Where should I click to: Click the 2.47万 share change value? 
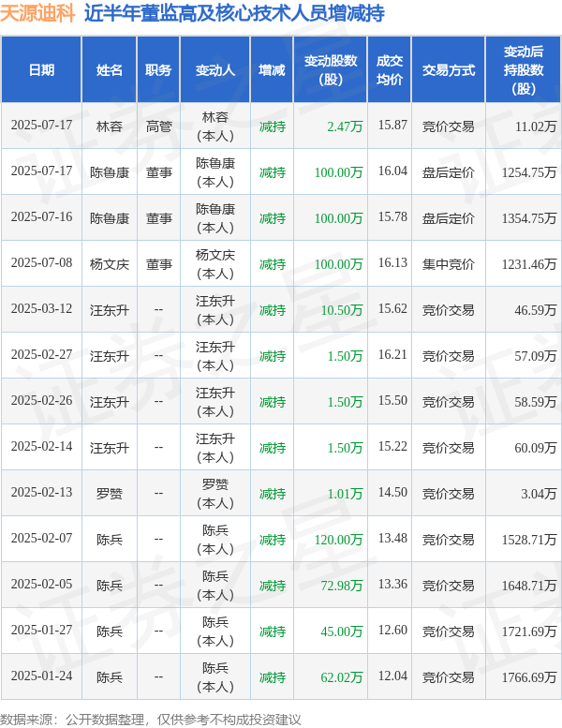click(x=345, y=126)
